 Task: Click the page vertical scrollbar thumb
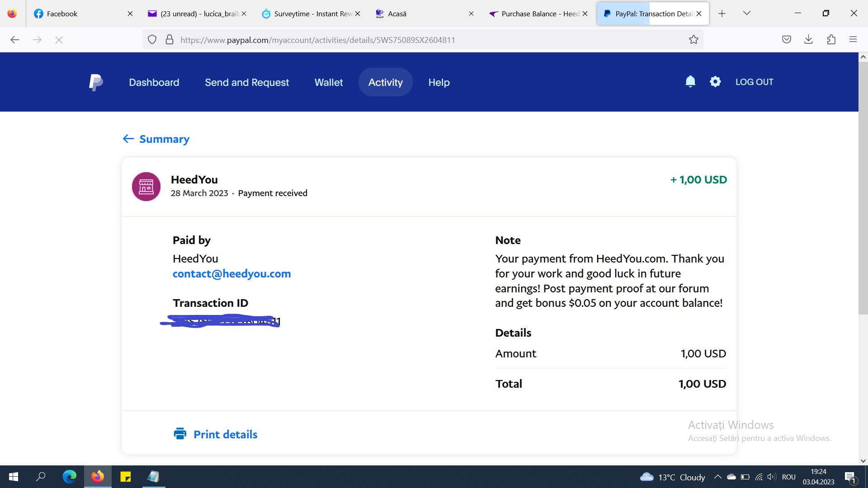863,188
